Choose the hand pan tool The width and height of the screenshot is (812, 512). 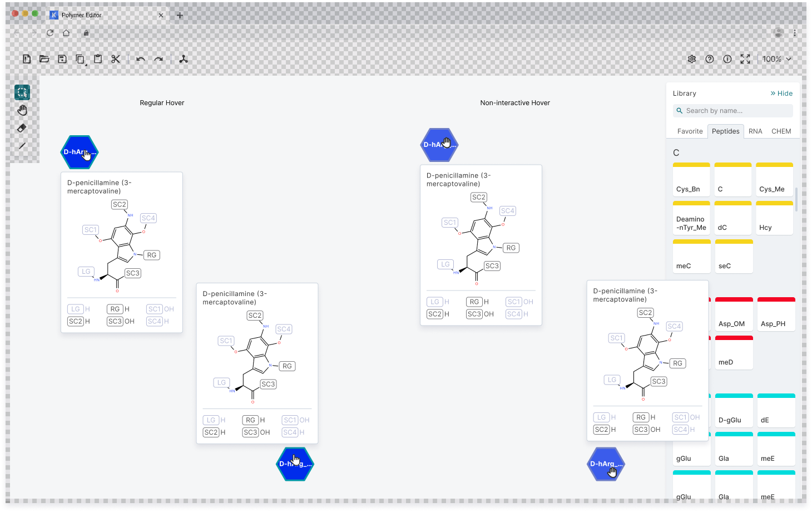pyautogui.click(x=22, y=110)
